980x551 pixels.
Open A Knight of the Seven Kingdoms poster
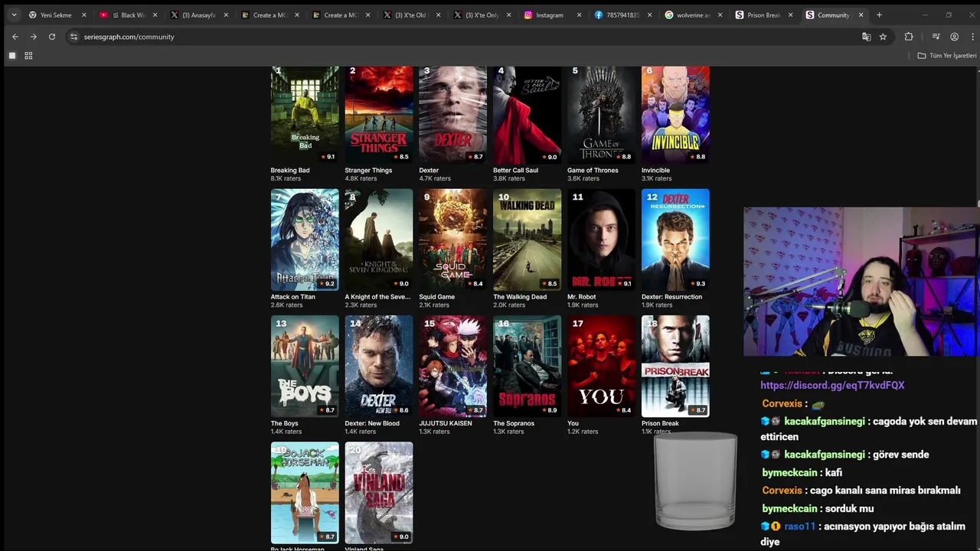pos(379,240)
